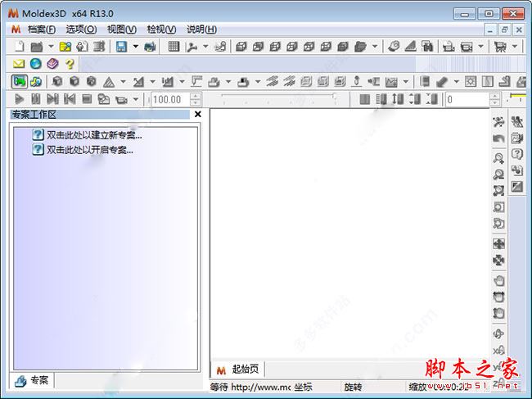This screenshot has height=399, width=532.
Task: Open the 检视(V) menu
Action: (x=161, y=29)
